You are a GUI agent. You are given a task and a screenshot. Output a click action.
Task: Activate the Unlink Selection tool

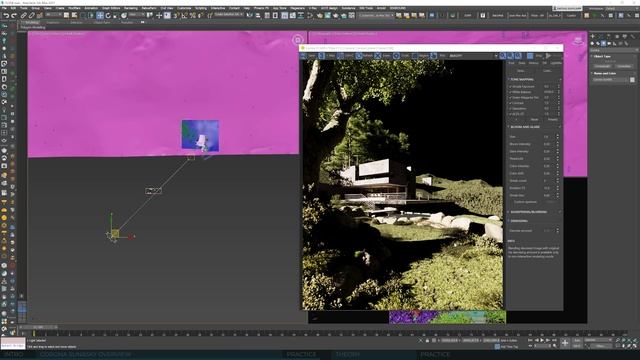(x=32, y=16)
